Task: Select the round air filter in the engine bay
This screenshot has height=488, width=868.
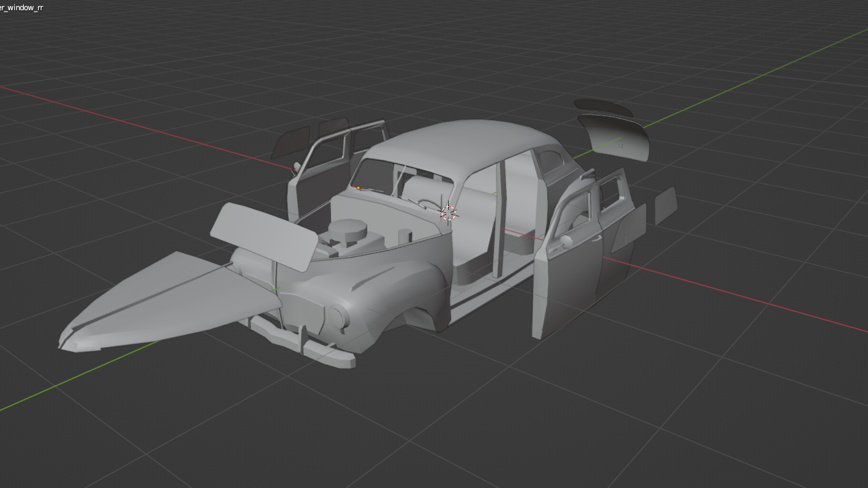Action: (348, 229)
